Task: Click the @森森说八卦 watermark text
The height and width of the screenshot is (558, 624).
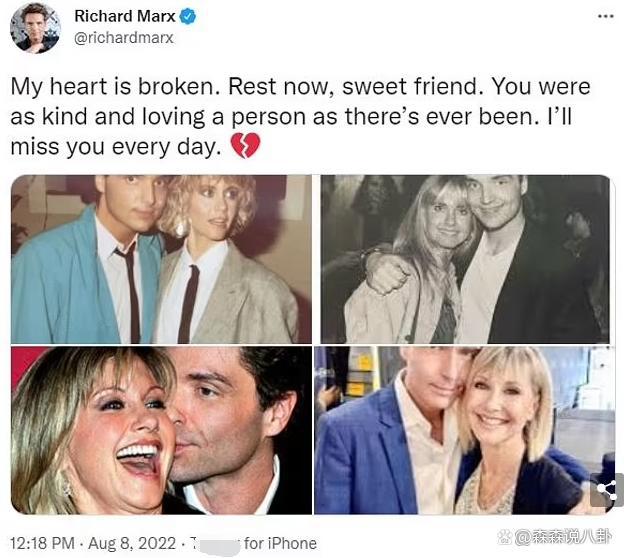Action: 562,538
